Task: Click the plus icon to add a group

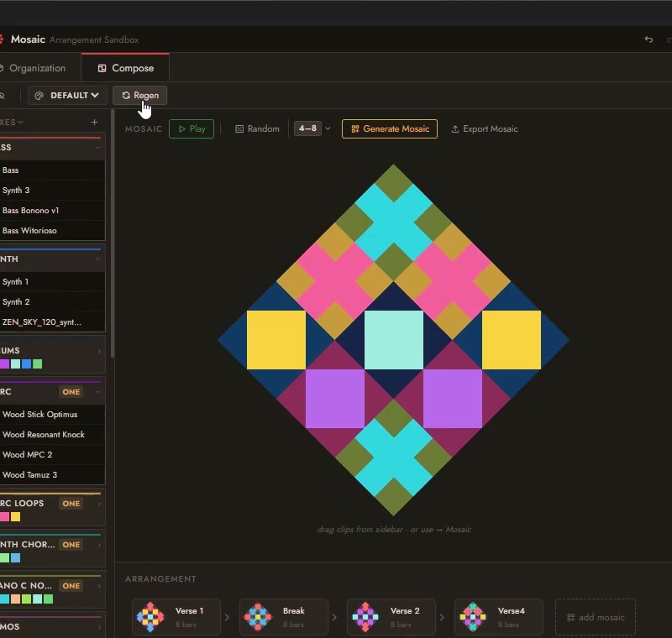Action: pyautogui.click(x=95, y=122)
